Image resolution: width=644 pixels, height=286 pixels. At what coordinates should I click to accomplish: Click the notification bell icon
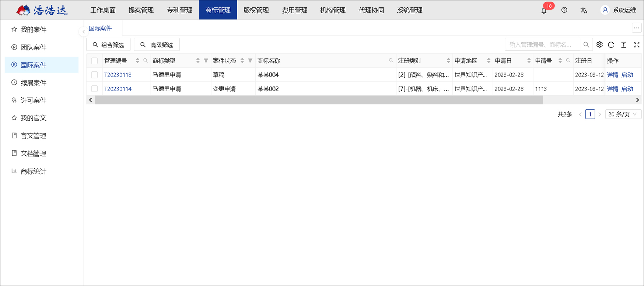[544, 10]
